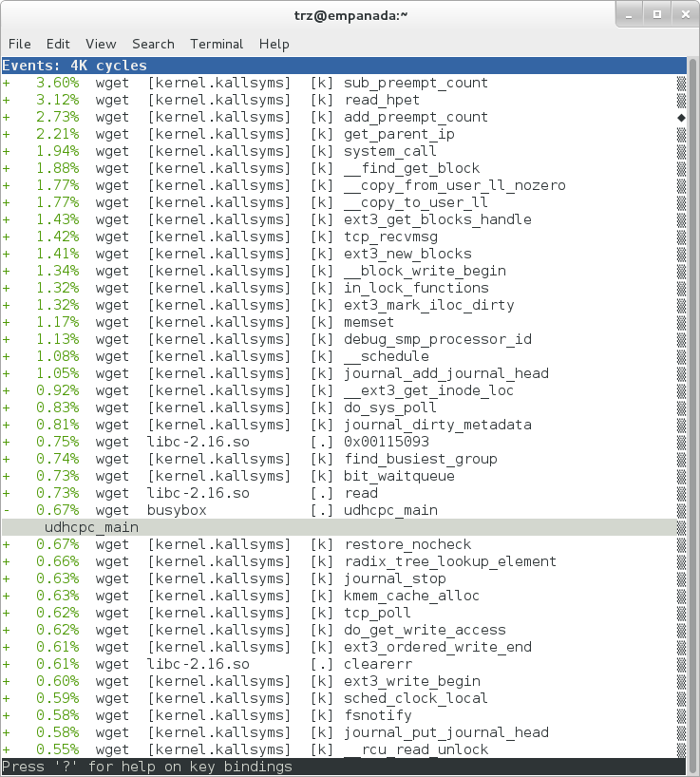The height and width of the screenshot is (777, 700).
Task: Close the terminal window
Action: 680,14
